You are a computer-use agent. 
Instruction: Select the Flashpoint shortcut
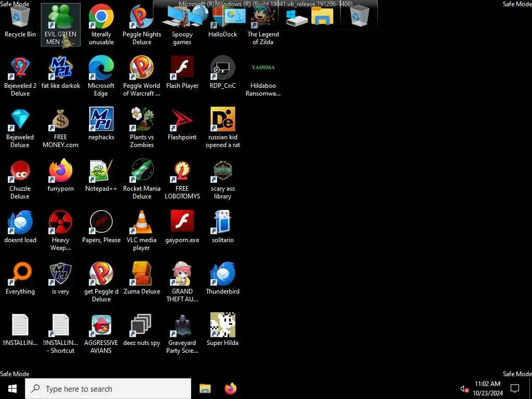[182, 124]
